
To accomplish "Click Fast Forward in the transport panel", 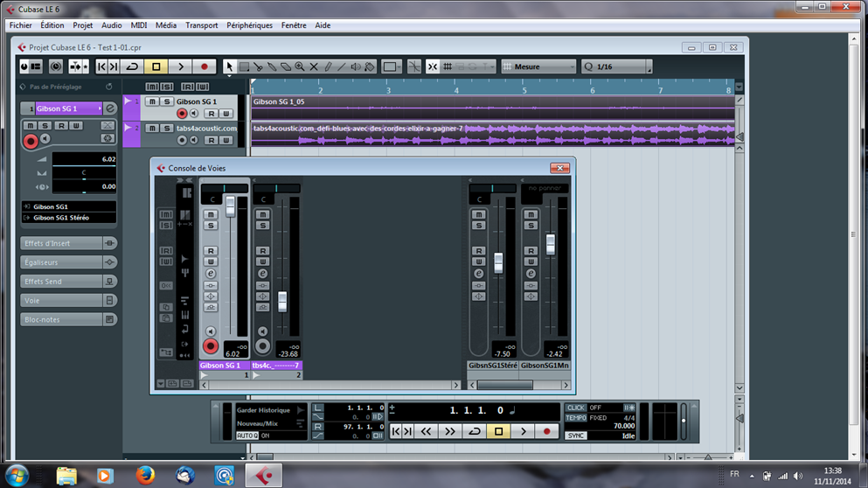I will (450, 431).
